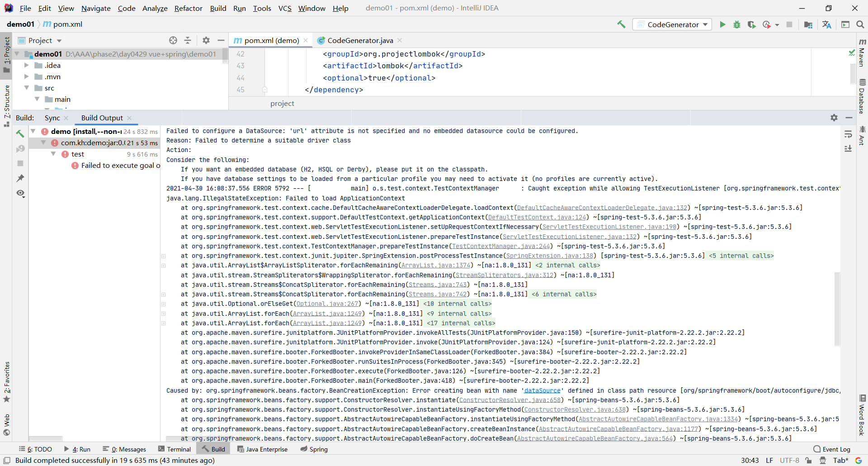Open Project panel settings gear
The image size is (868, 466).
(x=206, y=40)
